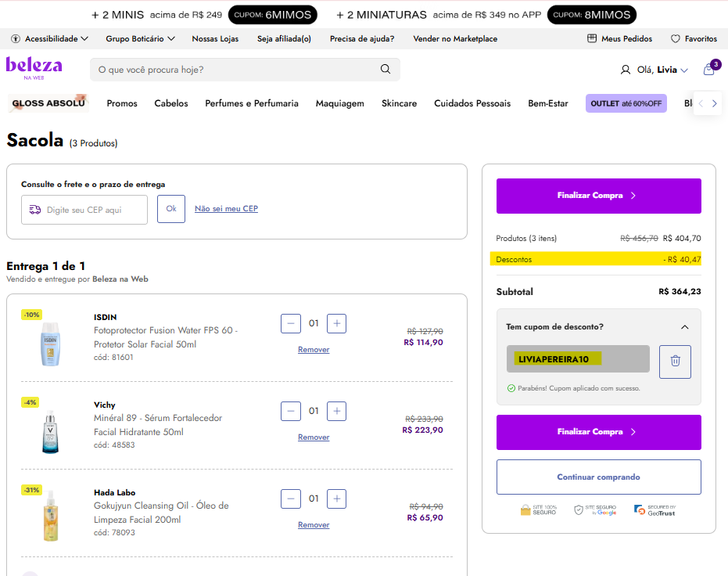Collapse the Tem cupom de desconto section
The image size is (728, 576).
tap(684, 327)
